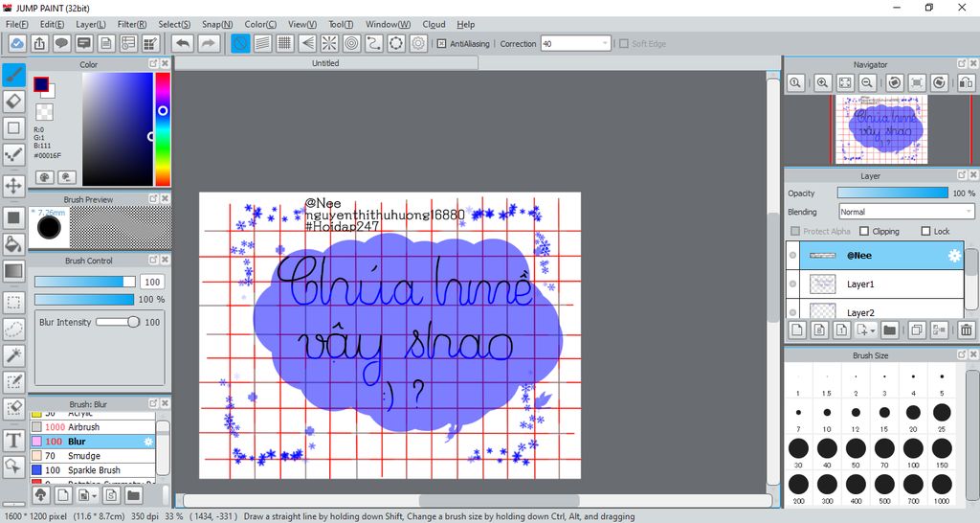The width and height of the screenshot is (980, 523).
Task: Enable the layer Lock checkbox
Action: [x=925, y=231]
